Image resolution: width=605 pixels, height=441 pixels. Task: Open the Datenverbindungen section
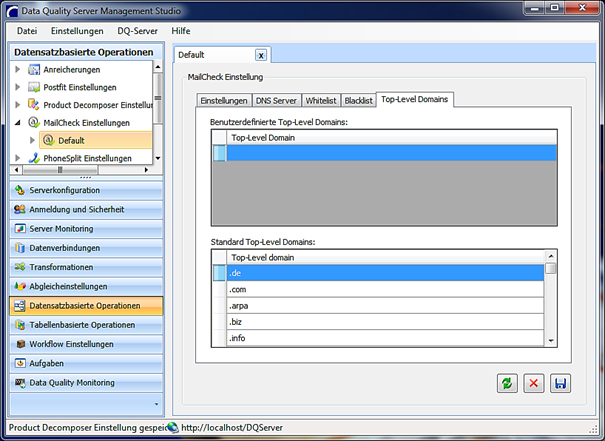coord(86,248)
